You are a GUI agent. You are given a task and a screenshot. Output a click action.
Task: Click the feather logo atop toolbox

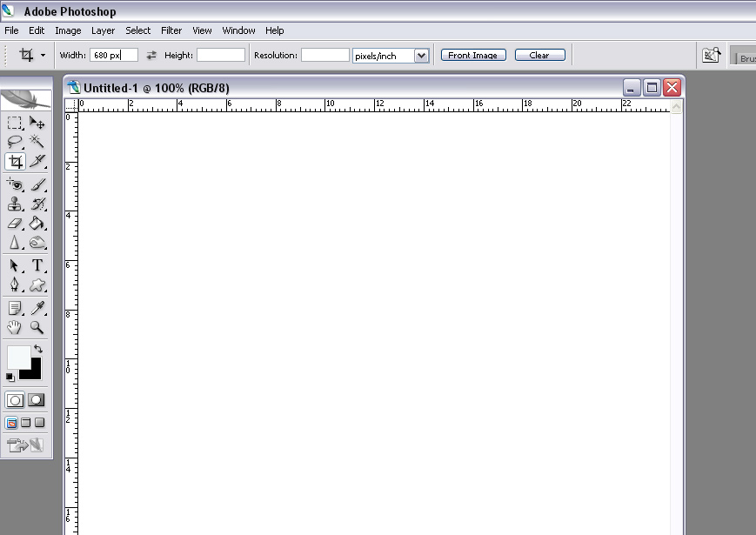[x=26, y=100]
